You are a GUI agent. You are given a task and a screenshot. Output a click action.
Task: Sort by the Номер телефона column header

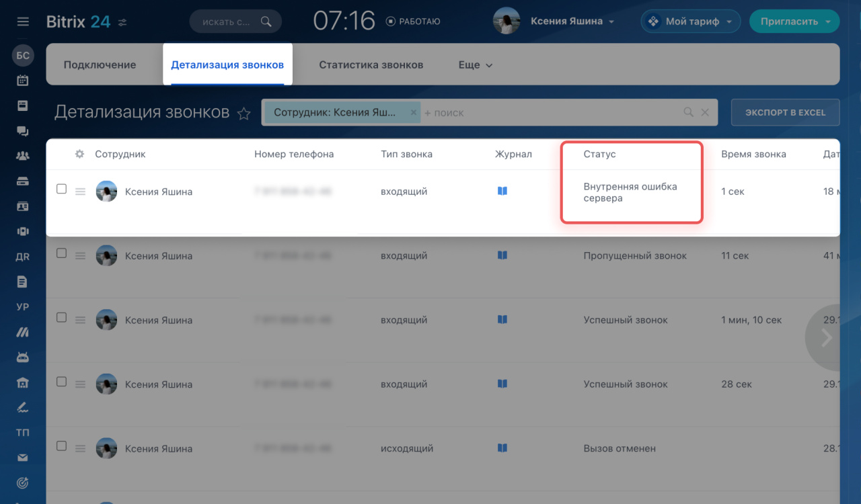[x=294, y=154]
